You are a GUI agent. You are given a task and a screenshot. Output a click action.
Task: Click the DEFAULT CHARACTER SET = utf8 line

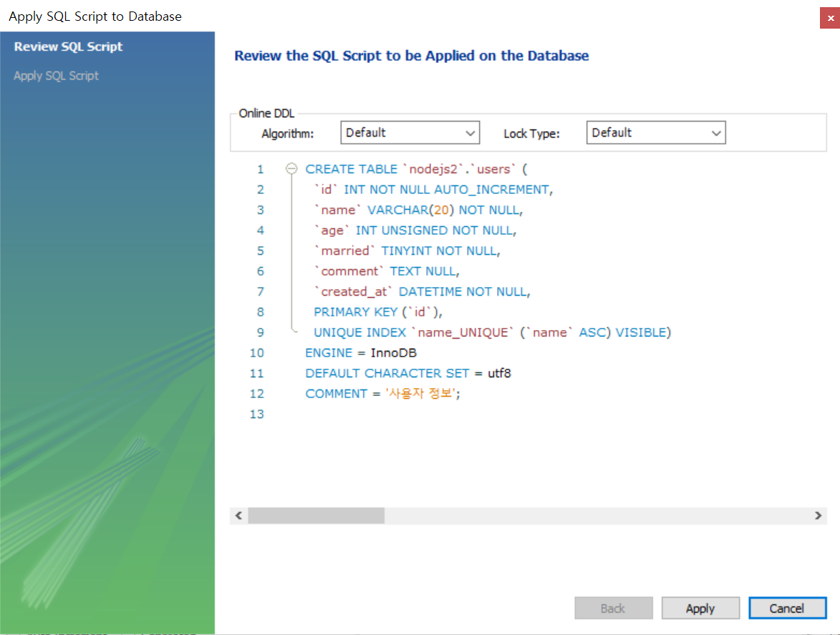tap(408, 373)
